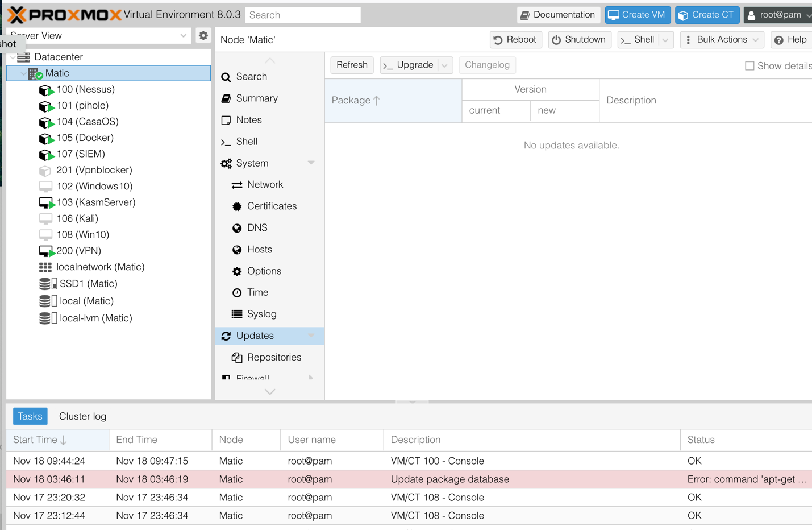This screenshot has height=530, width=812.
Task: Click the End Time column header
Action: [160, 440]
